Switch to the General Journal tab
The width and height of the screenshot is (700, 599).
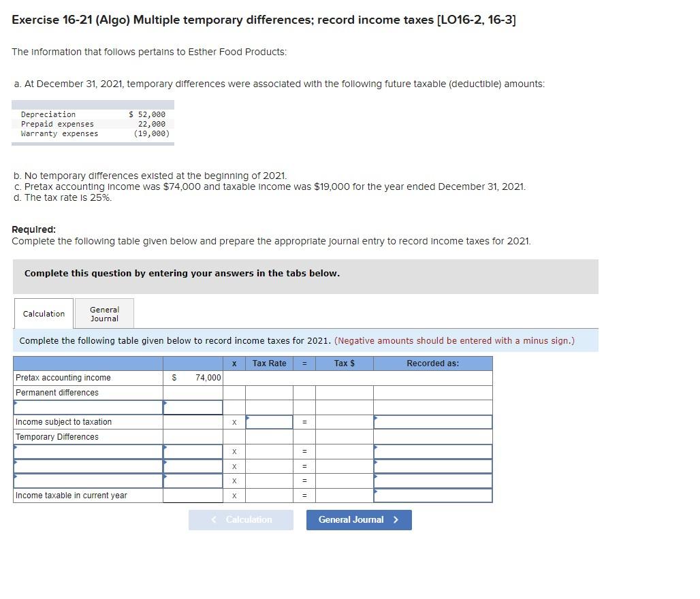[104, 314]
